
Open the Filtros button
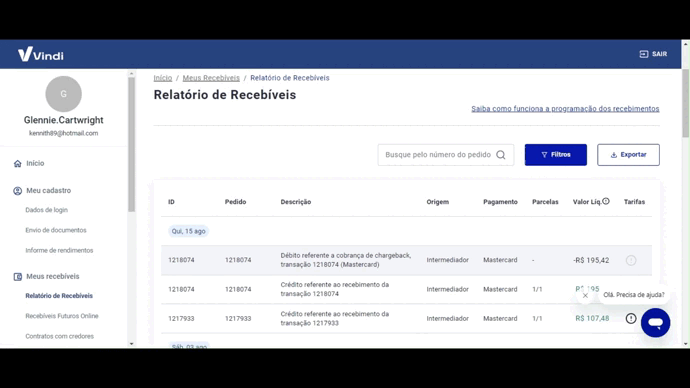[x=555, y=155]
